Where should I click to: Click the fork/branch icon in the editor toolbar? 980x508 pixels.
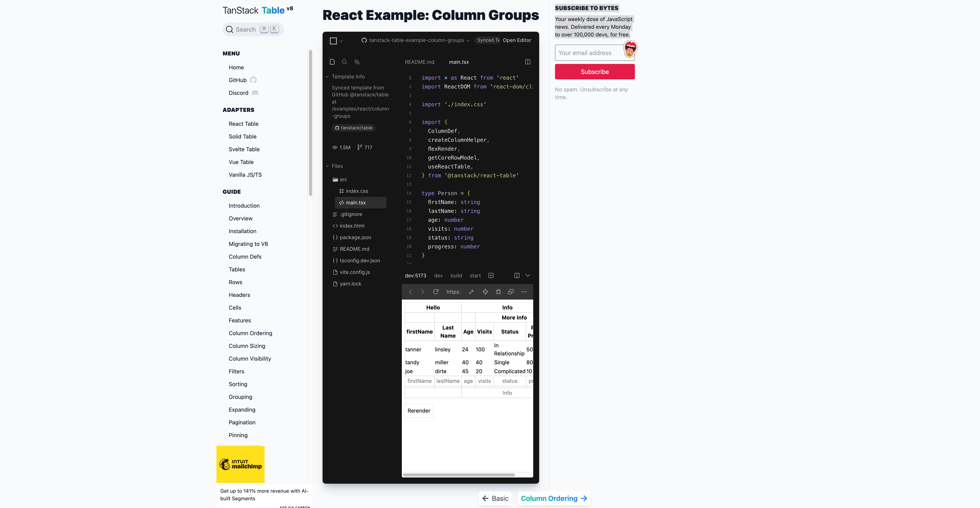(357, 62)
